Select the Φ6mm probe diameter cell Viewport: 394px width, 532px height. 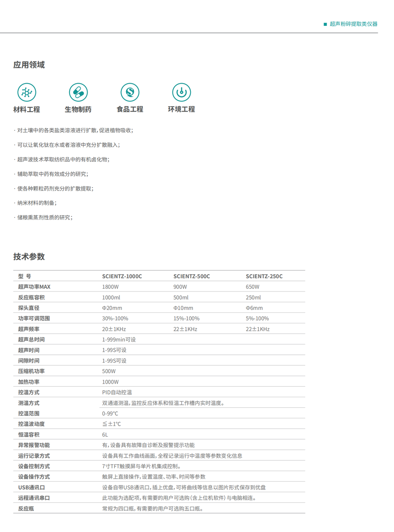pos(254,308)
